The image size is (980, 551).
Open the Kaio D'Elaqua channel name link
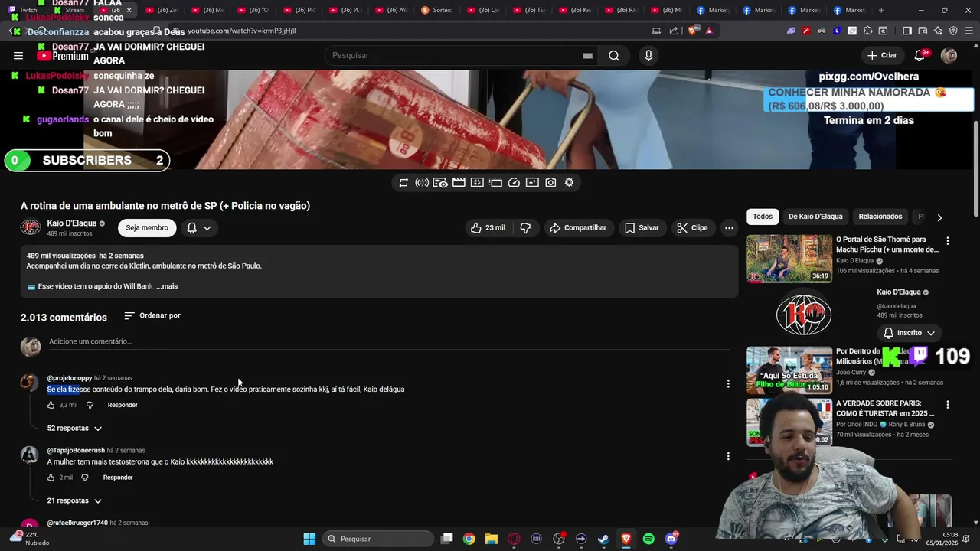click(73, 223)
